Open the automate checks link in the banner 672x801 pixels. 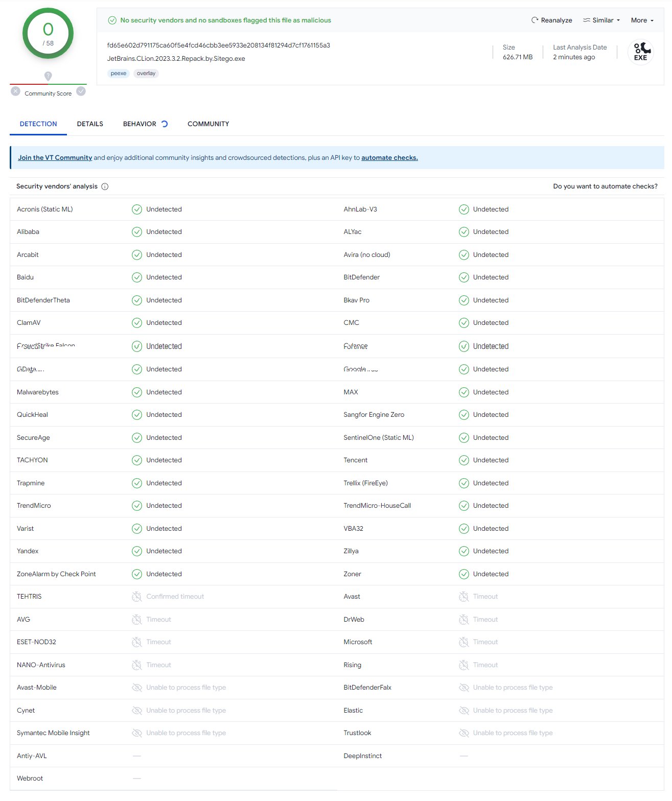389,158
